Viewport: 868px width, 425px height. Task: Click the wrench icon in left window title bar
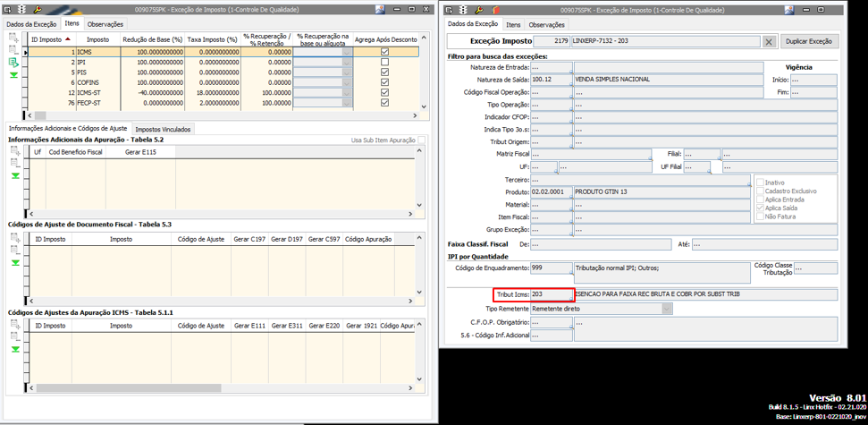click(x=38, y=8)
